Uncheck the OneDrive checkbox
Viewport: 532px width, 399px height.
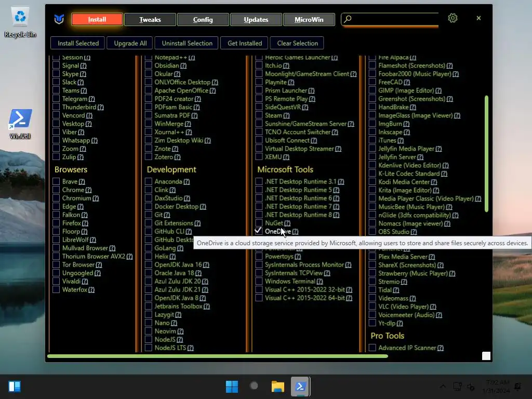click(259, 231)
